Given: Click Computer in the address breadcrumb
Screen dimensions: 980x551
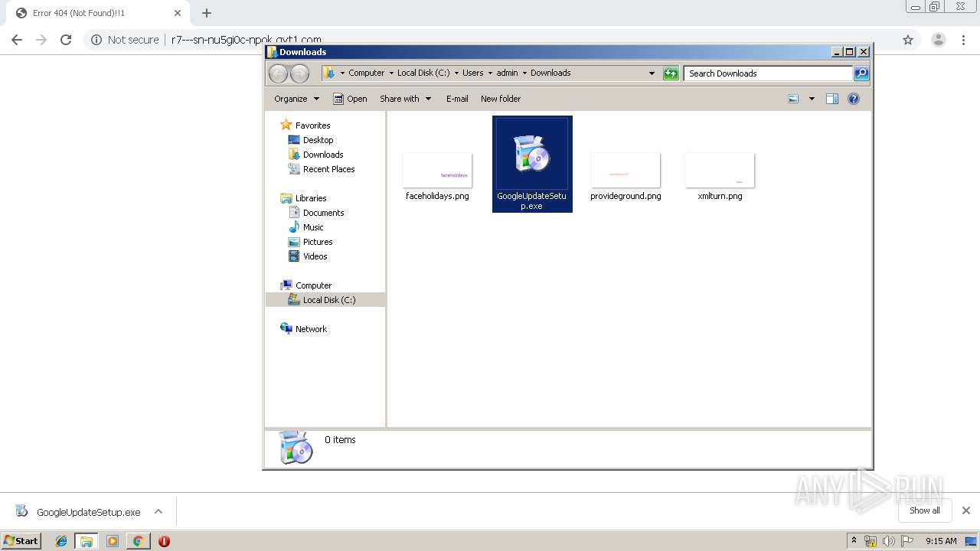Looking at the screenshot, I should pos(367,73).
